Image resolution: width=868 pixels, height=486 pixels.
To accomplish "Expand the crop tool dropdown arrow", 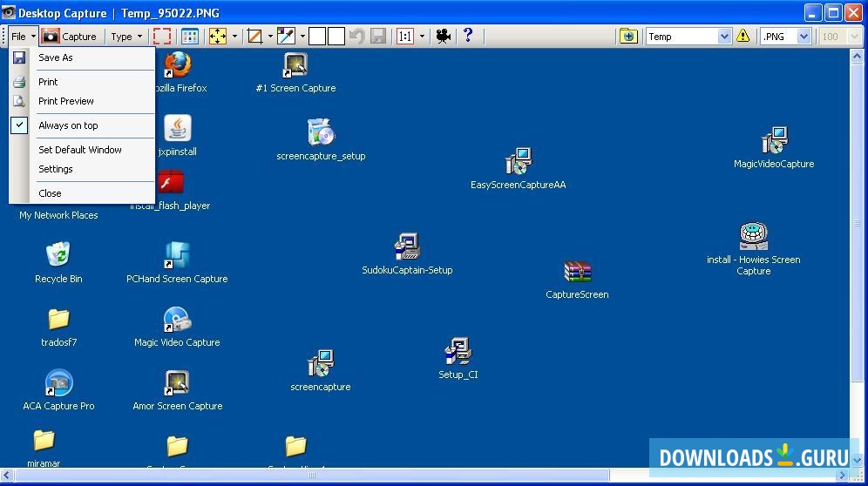I will click(x=270, y=37).
